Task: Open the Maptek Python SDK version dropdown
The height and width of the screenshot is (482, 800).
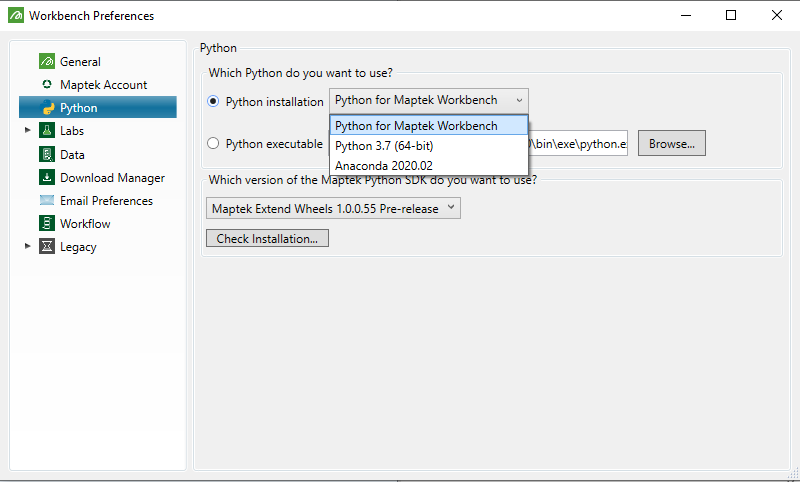Action: [x=334, y=208]
